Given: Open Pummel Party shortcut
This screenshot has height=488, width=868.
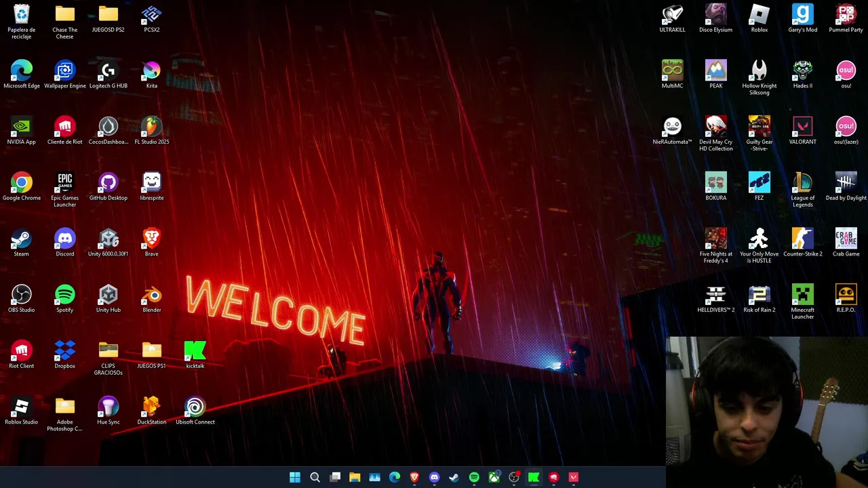Looking at the screenshot, I should 846,18.
